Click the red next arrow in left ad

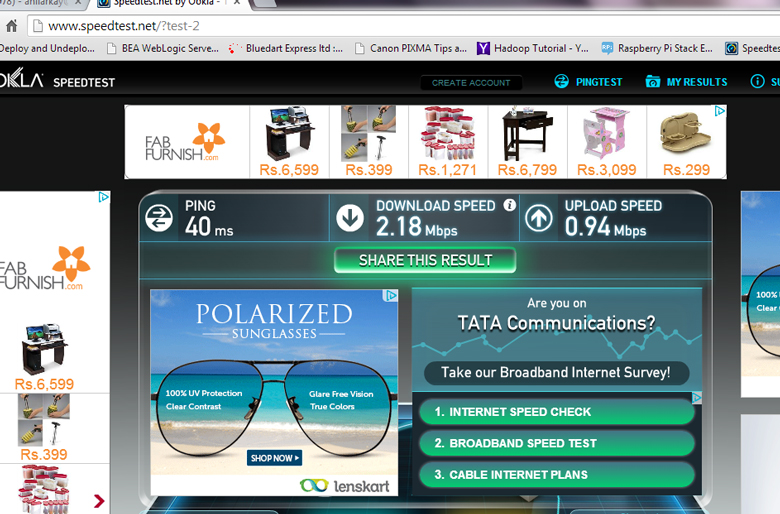point(99,501)
